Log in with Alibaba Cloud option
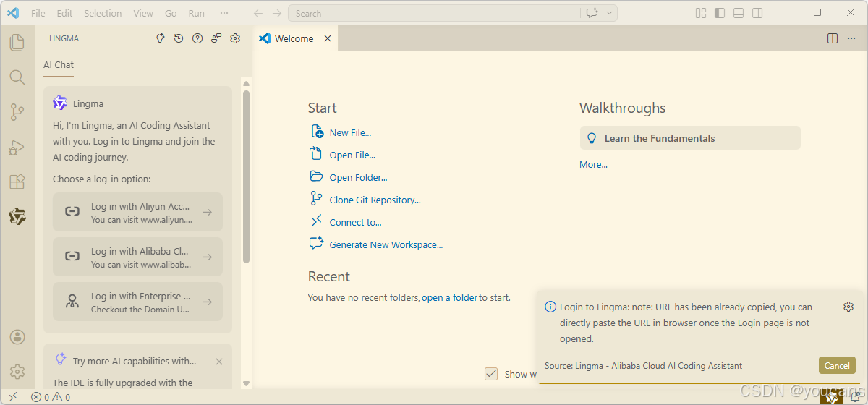Image resolution: width=868 pixels, height=405 pixels. [x=137, y=257]
